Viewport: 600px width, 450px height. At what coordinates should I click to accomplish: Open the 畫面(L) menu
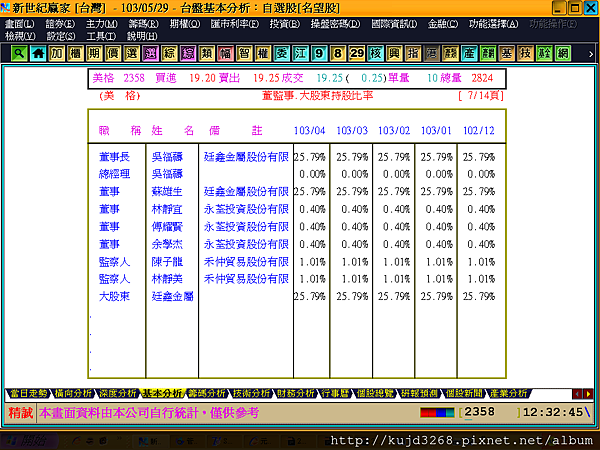(x=19, y=24)
